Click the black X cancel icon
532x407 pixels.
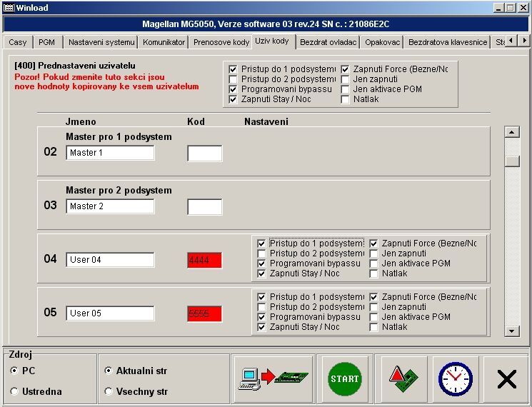coord(506,378)
